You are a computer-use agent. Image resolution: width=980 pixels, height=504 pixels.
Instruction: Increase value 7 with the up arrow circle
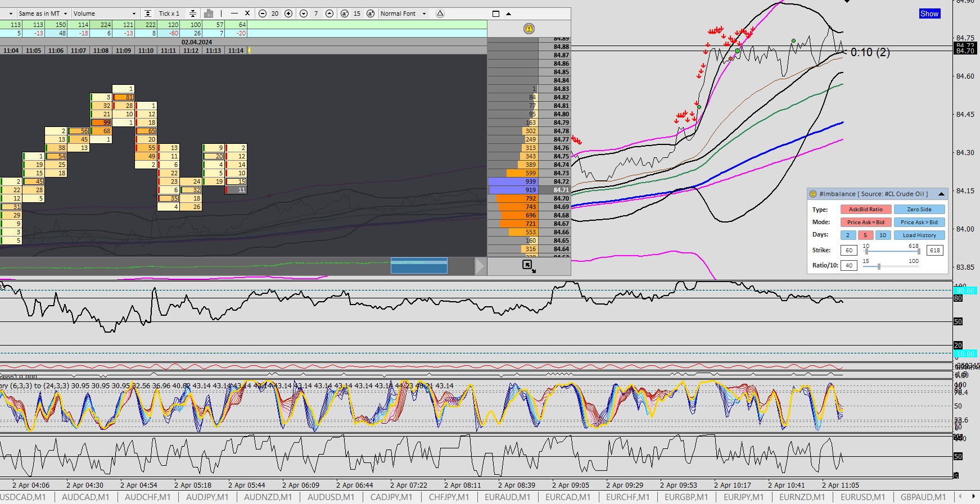[x=329, y=13]
